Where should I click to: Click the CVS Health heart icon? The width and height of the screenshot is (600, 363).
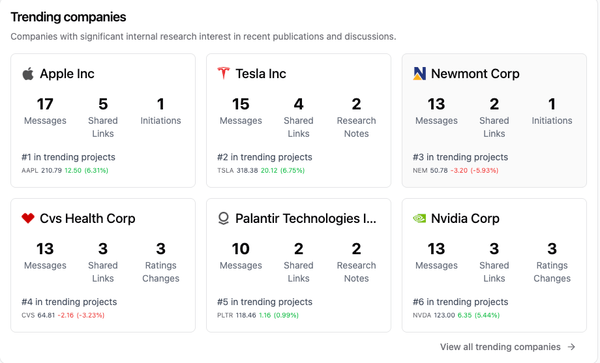point(28,218)
